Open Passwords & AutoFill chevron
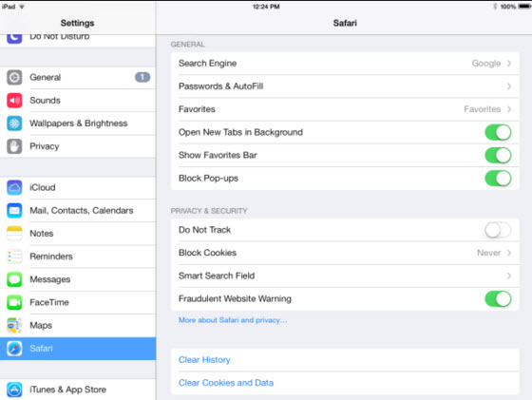 (x=509, y=86)
